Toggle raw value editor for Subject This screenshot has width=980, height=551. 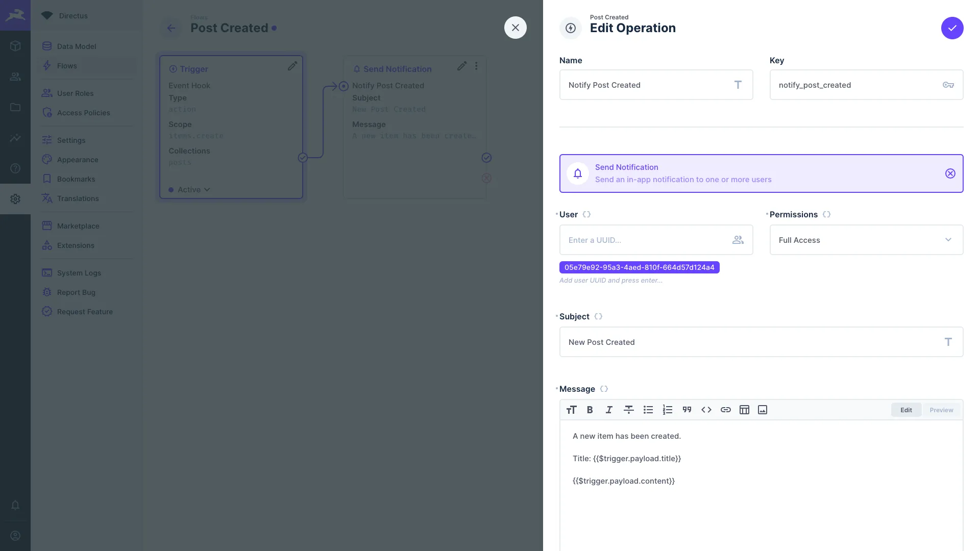[598, 317]
